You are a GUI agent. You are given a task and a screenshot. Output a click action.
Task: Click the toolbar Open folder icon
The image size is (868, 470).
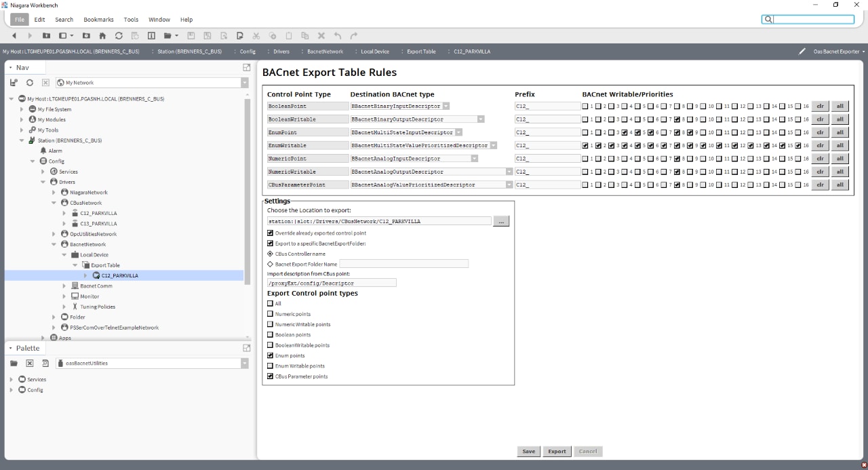tap(167, 35)
